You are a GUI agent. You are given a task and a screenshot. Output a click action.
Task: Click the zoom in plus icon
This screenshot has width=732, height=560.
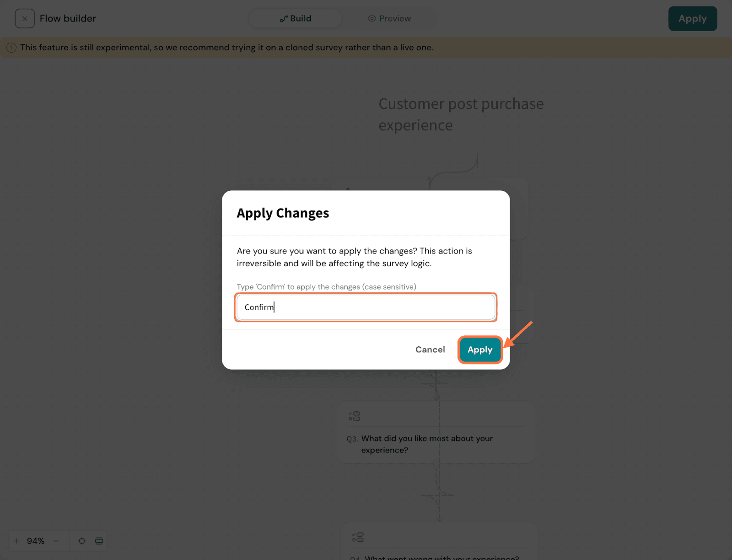(16, 541)
